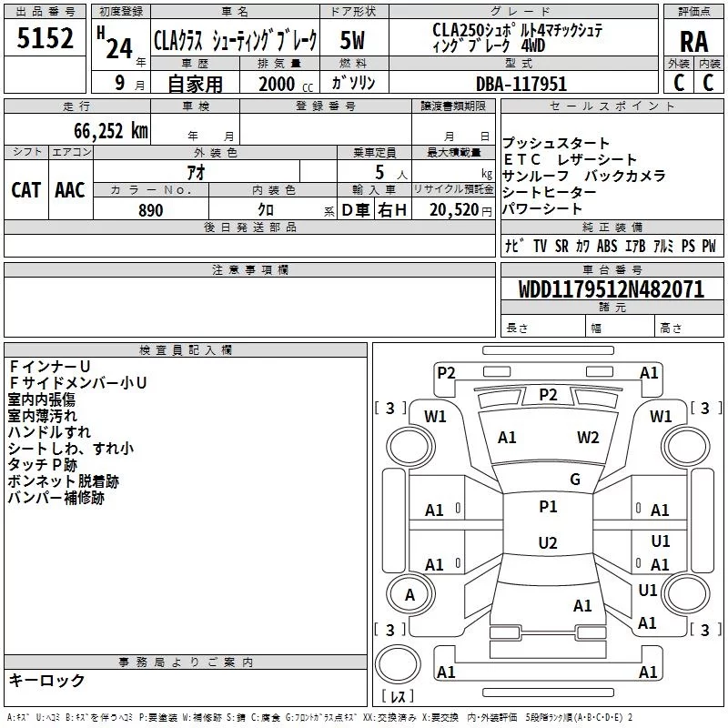Image resolution: width=728 pixels, height=728 pixels.
Task: Click the P1 roof mark
Action: pyautogui.click(x=548, y=507)
